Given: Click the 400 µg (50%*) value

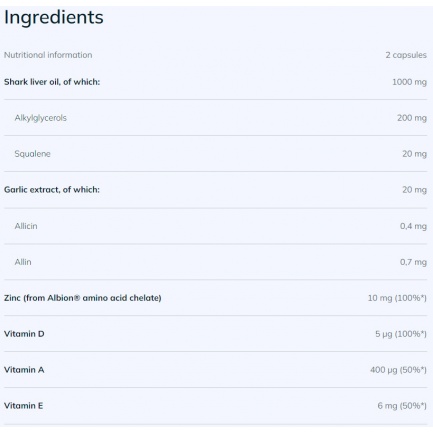Looking at the screenshot, I should click(398, 370).
